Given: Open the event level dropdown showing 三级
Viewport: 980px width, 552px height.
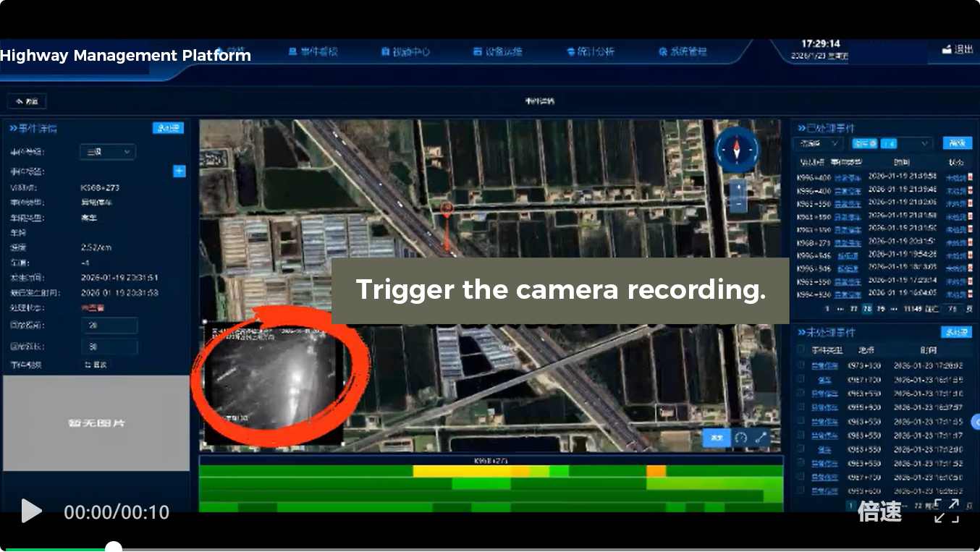Looking at the screenshot, I should pos(107,152).
